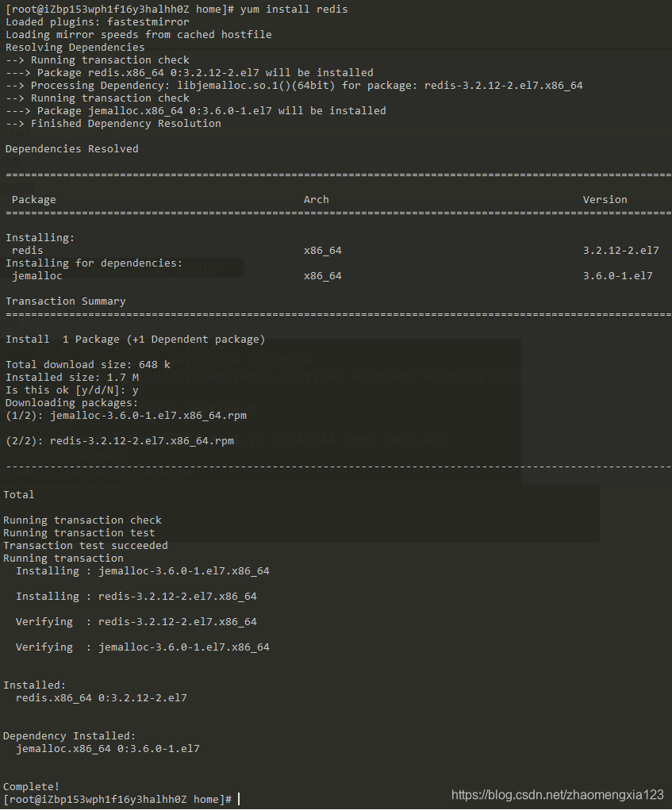Click 'Package jemalloc.x86_64 0:3.6.0-1.el7 will be installed' line
This screenshot has height=810, width=672.
tap(196, 111)
